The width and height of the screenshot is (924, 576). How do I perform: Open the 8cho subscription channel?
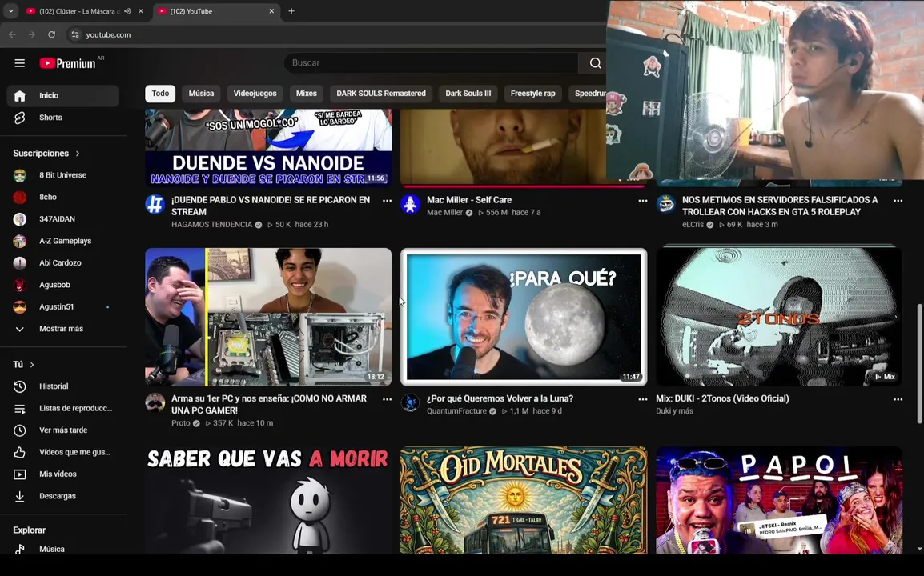tap(62, 197)
